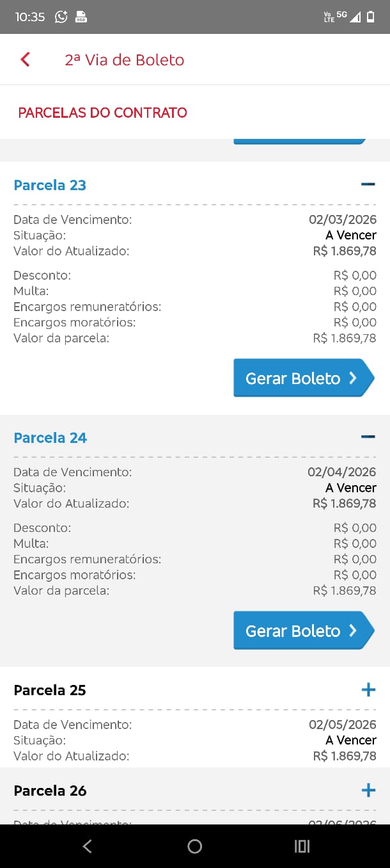
Task: Tap the Parcela 25 heading
Action: coord(50,690)
